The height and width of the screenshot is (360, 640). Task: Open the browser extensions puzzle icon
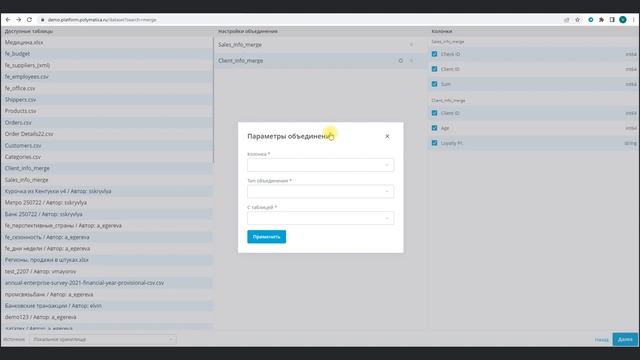[x=601, y=20]
